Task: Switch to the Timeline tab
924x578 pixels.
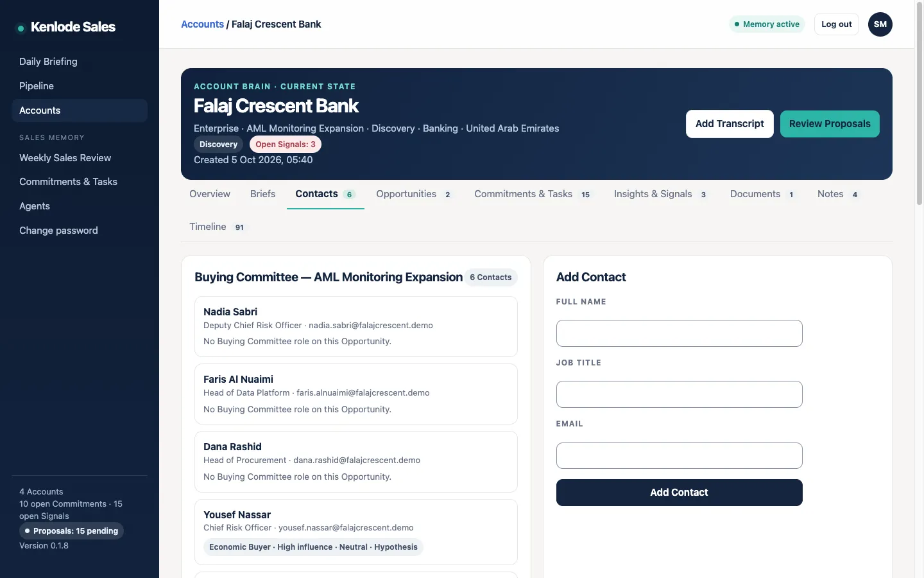Action: (x=217, y=227)
